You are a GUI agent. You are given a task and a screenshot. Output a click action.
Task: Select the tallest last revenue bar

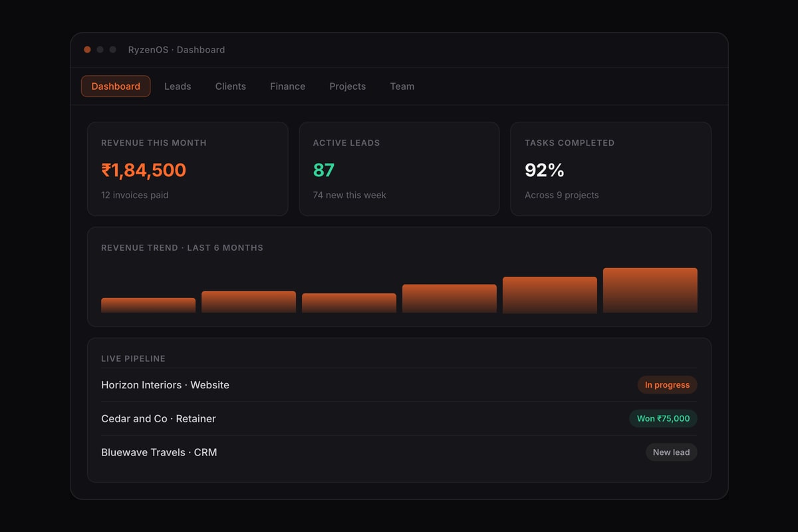tap(650, 291)
